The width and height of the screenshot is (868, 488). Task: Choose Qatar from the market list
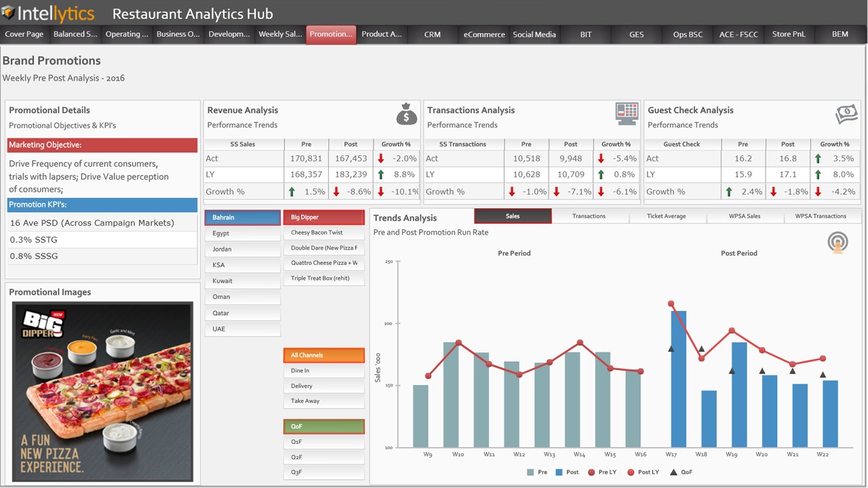tap(242, 313)
